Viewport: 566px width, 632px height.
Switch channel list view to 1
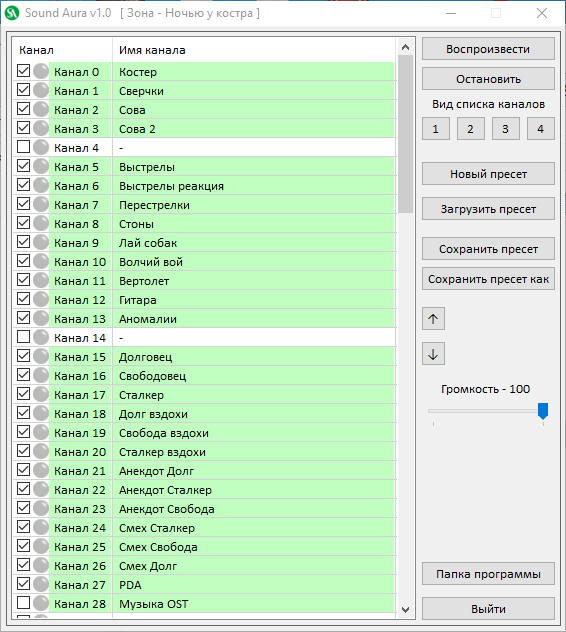(436, 129)
